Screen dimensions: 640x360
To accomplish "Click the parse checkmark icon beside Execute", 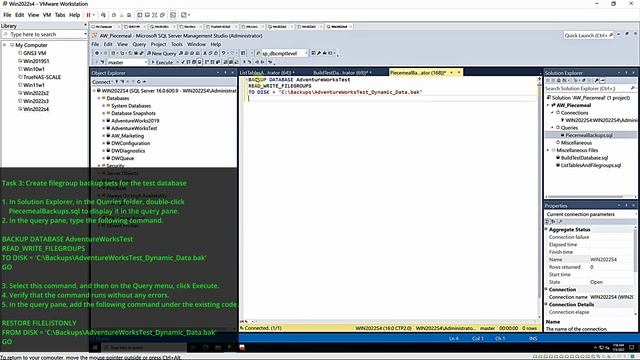I will [x=182, y=62].
